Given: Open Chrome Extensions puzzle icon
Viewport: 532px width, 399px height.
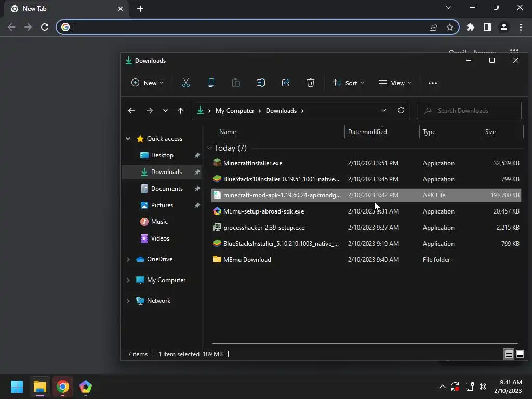Looking at the screenshot, I should 470,27.
